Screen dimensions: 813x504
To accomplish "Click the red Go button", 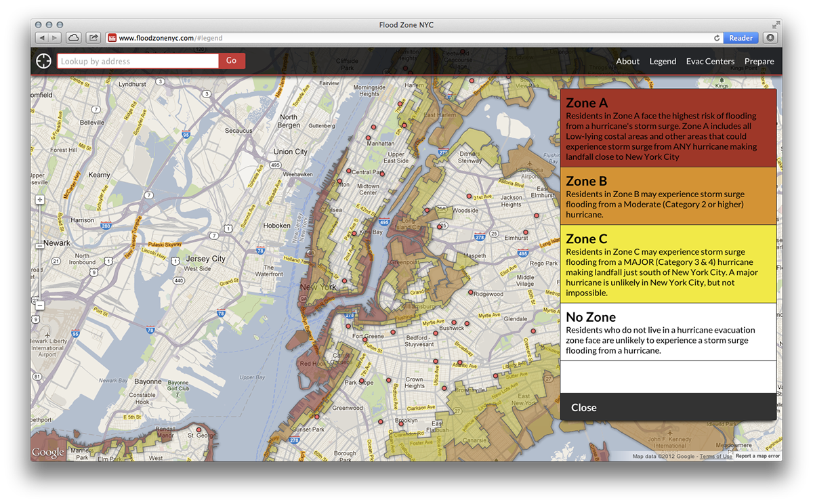I will 232,61.
